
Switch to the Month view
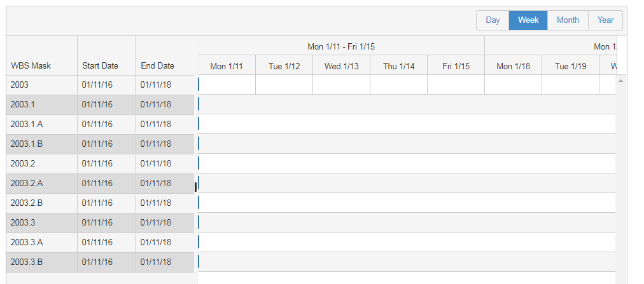[x=568, y=20]
